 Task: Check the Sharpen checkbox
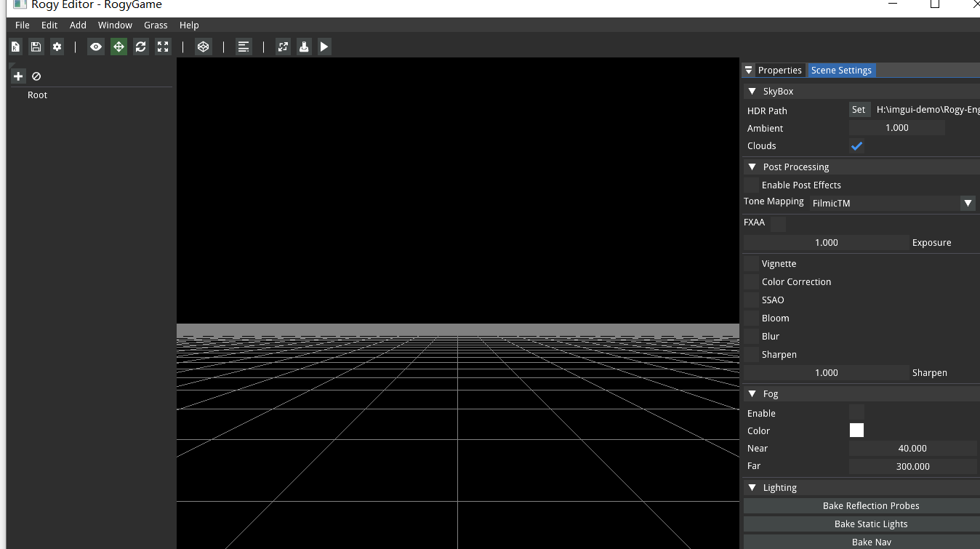(751, 354)
